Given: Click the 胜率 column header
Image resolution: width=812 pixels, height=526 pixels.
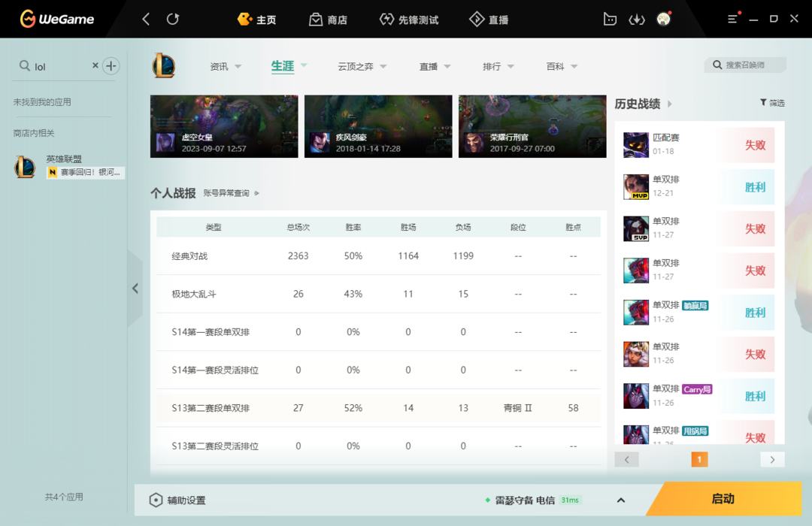Looking at the screenshot, I should tap(353, 227).
